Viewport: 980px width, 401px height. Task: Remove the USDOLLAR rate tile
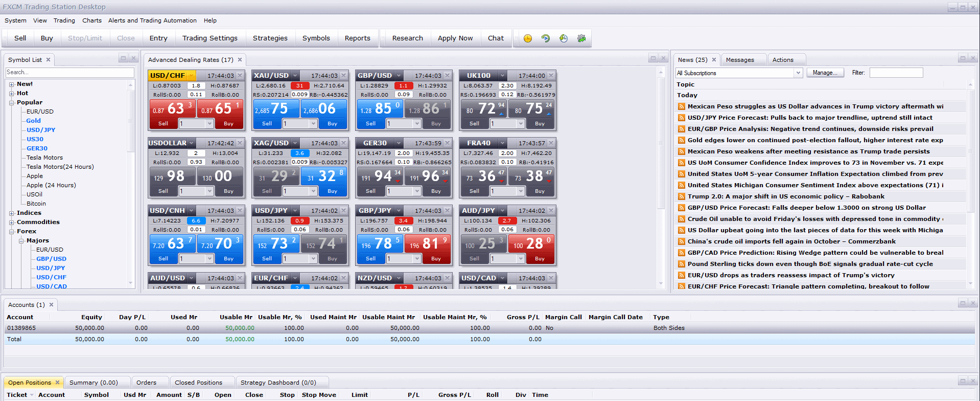pyautogui.click(x=240, y=143)
